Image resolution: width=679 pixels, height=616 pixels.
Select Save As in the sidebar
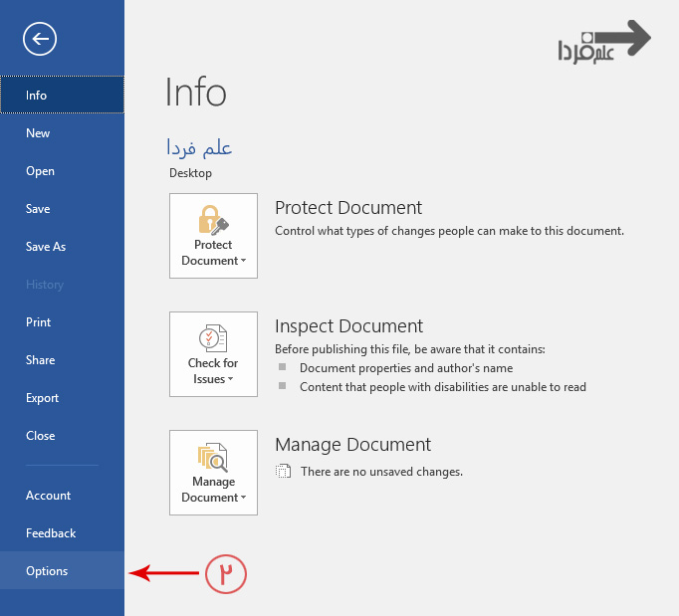pyautogui.click(x=46, y=247)
